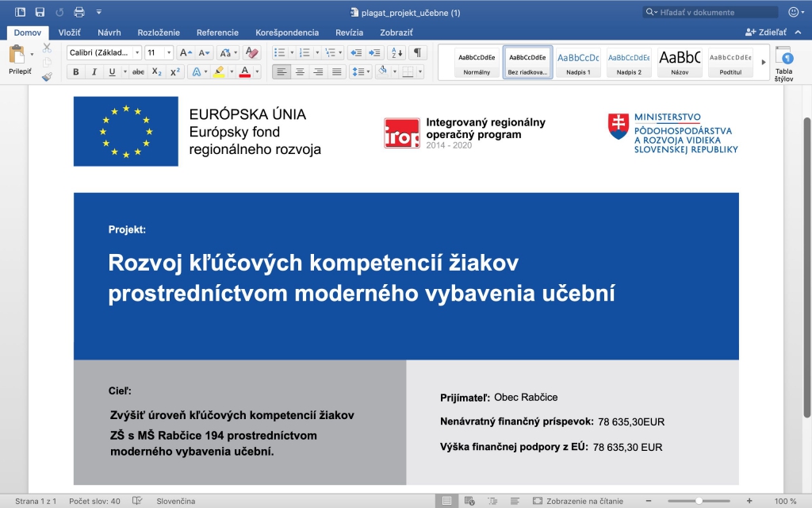Click the zoom slider handle

699,501
